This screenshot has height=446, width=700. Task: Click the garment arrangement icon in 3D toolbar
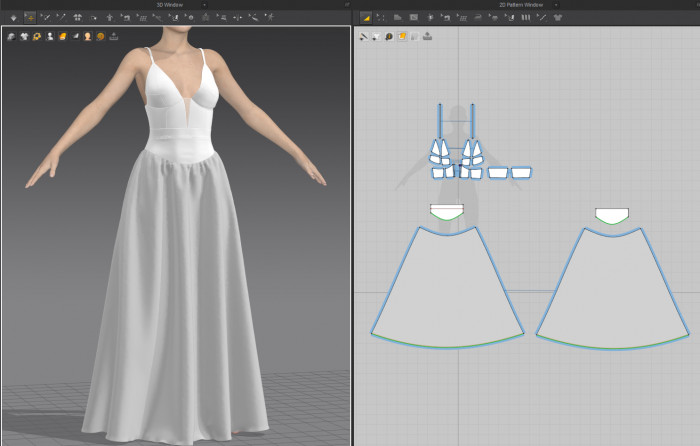pyautogui.click(x=78, y=18)
